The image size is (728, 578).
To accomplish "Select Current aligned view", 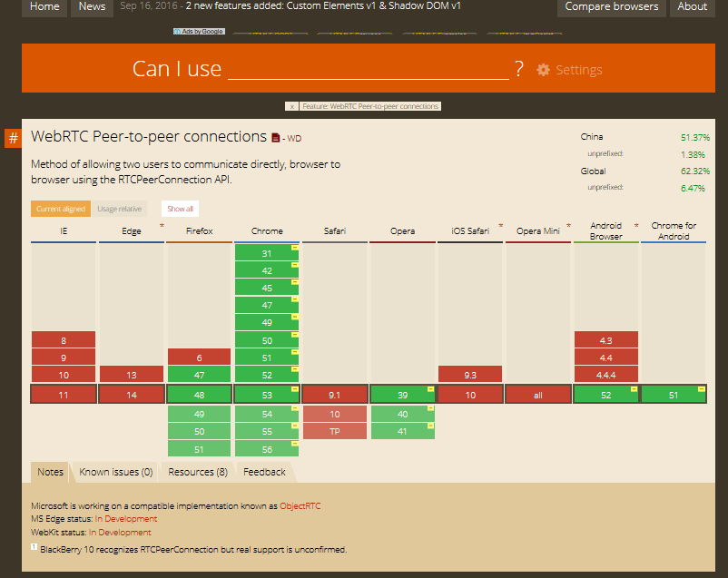I will pos(61,209).
